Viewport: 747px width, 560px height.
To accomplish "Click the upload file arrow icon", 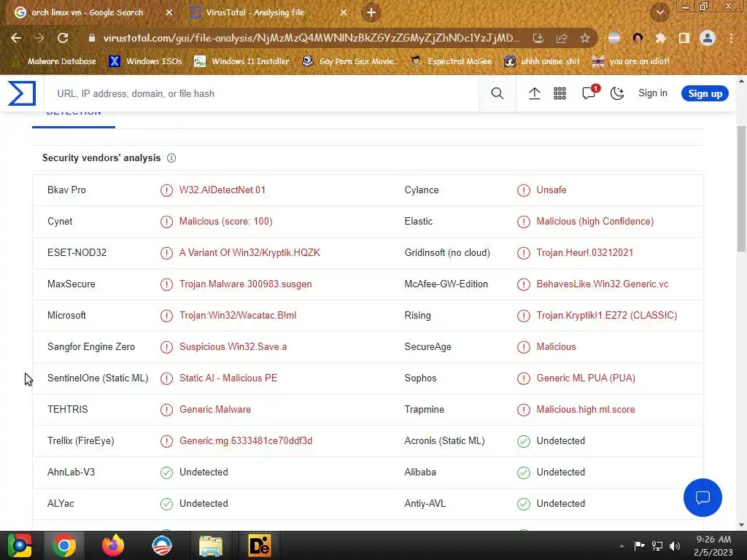I will [535, 93].
